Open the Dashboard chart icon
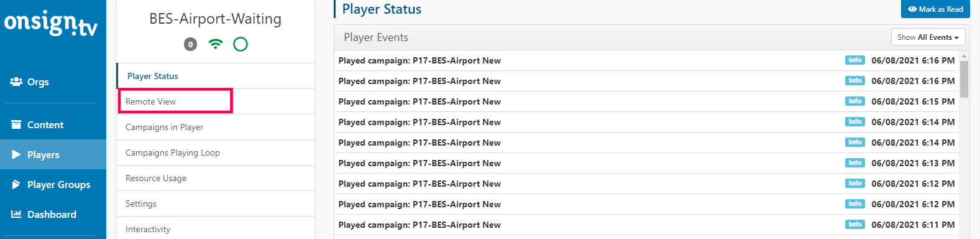 (16, 214)
